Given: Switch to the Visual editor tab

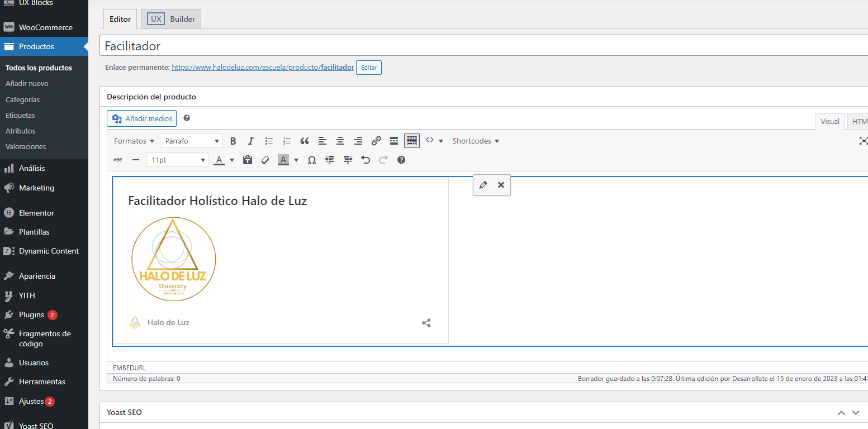Looking at the screenshot, I should click(830, 121).
